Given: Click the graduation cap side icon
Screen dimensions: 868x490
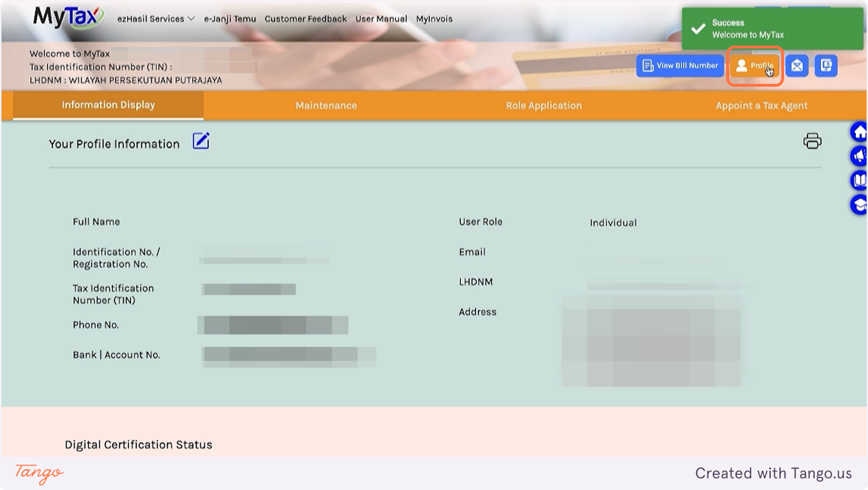Looking at the screenshot, I should tap(859, 205).
